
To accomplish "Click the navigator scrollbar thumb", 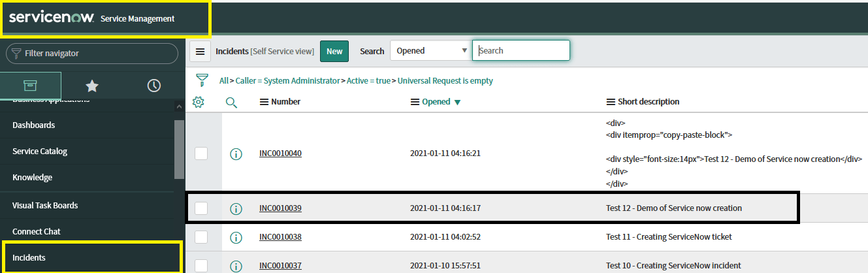I will 179,150.
